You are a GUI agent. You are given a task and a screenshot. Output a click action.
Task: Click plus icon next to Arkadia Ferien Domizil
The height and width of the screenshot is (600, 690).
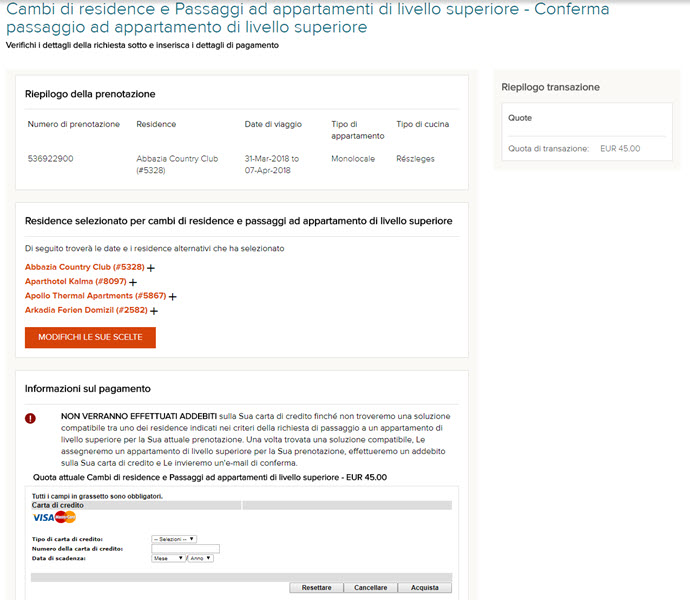point(154,311)
